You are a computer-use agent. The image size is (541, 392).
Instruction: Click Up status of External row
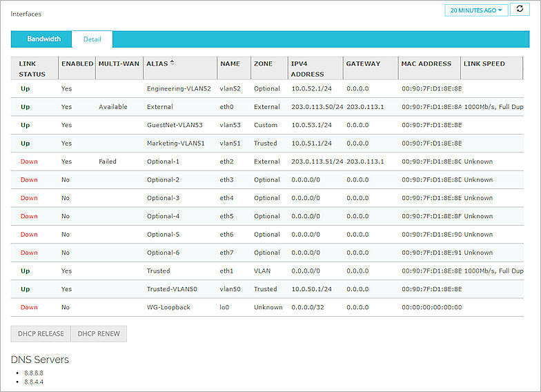click(x=25, y=107)
